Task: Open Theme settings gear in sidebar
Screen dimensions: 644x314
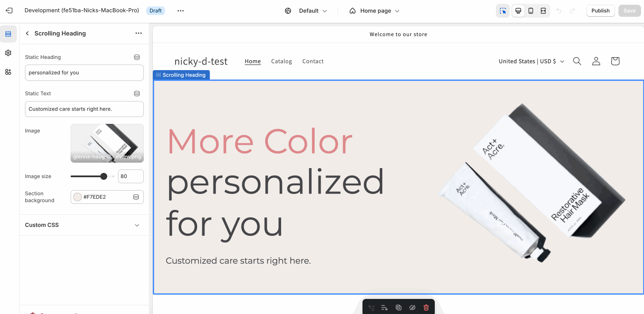Action: coord(8,53)
